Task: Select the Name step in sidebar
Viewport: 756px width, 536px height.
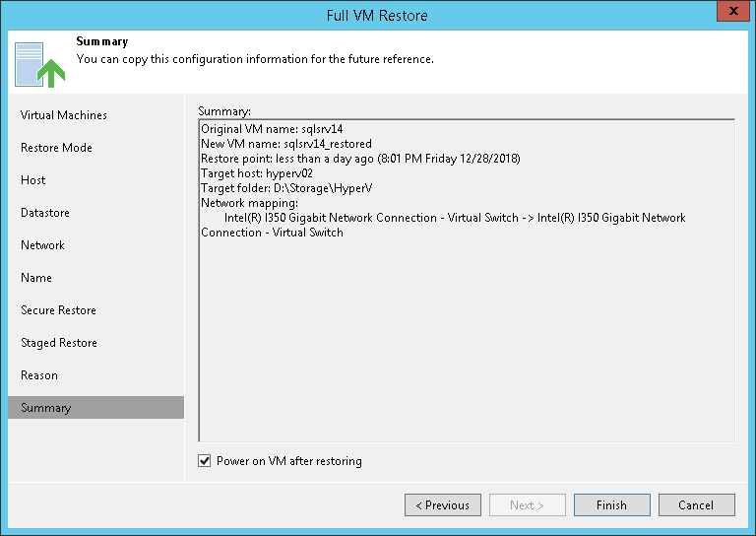Action: click(36, 278)
